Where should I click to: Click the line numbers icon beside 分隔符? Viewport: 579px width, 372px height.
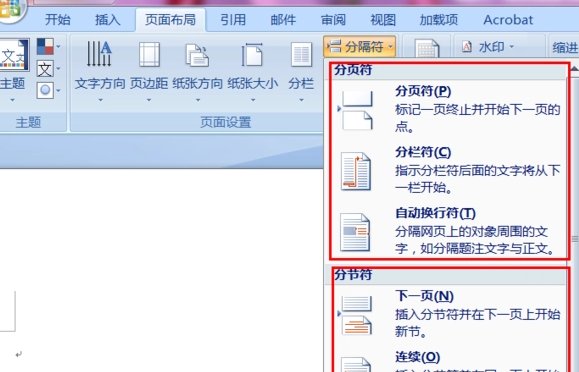click(x=426, y=48)
